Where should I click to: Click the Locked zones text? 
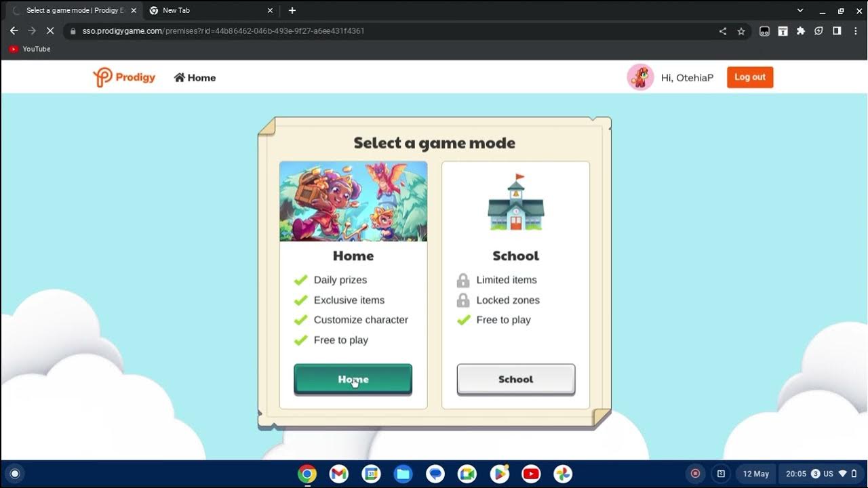point(508,300)
